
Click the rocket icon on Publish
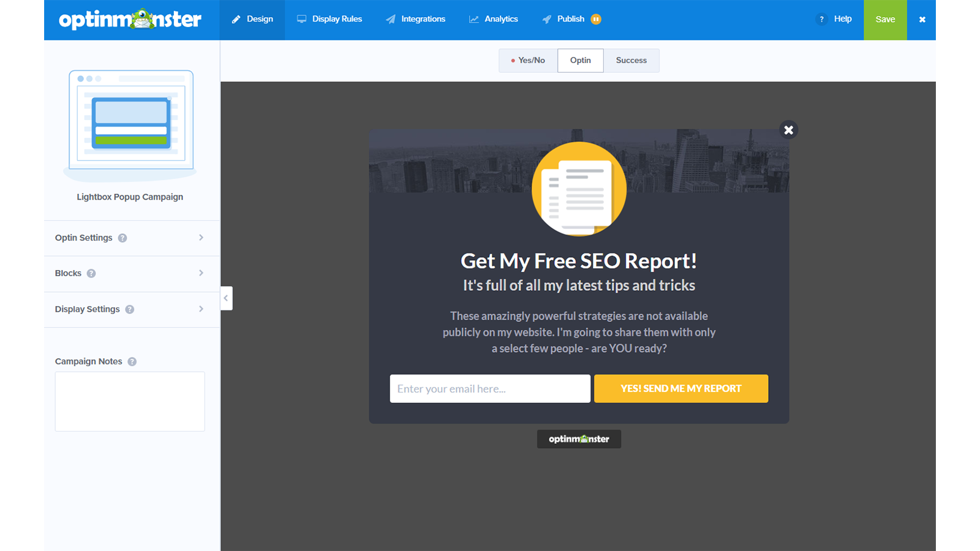[547, 20]
